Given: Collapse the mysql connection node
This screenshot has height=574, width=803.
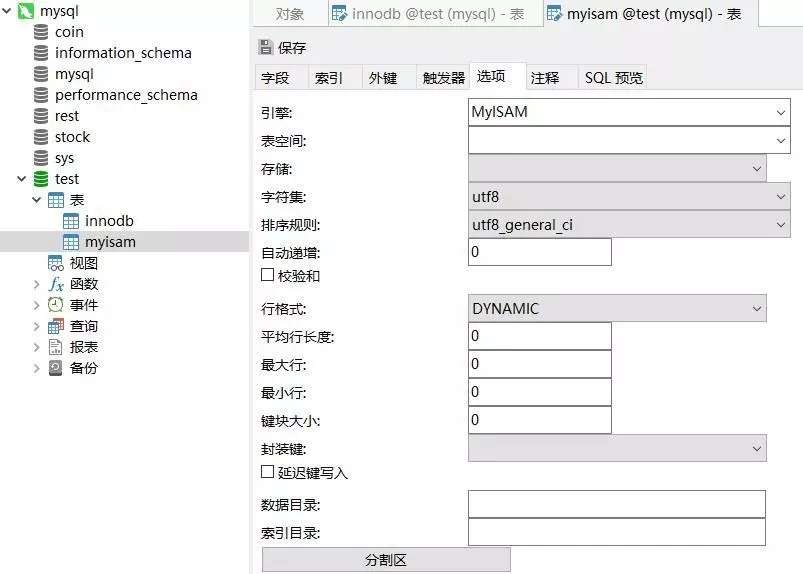Looking at the screenshot, I should pyautogui.click(x=7, y=10).
